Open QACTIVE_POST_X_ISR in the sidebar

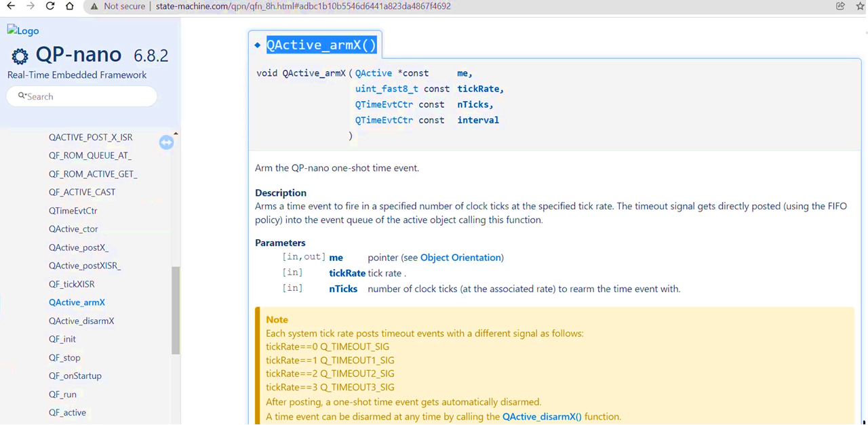(x=91, y=137)
